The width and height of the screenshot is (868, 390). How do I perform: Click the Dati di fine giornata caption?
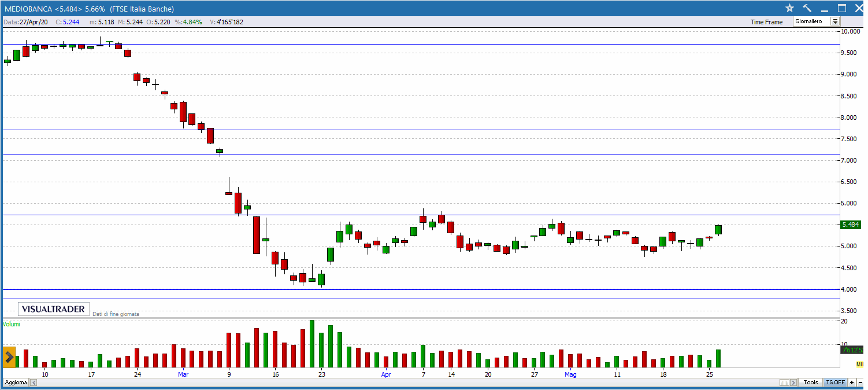(116, 314)
